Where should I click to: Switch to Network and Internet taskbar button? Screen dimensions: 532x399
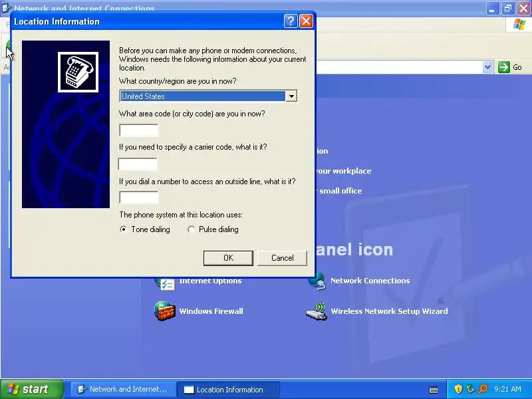tap(123, 389)
